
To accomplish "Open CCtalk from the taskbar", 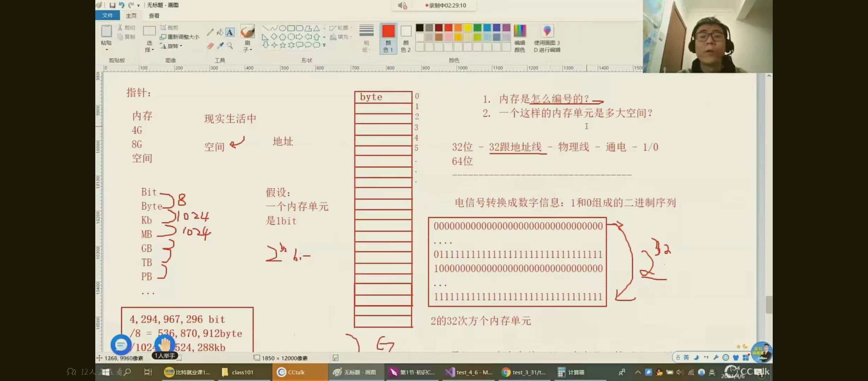I will click(292, 372).
